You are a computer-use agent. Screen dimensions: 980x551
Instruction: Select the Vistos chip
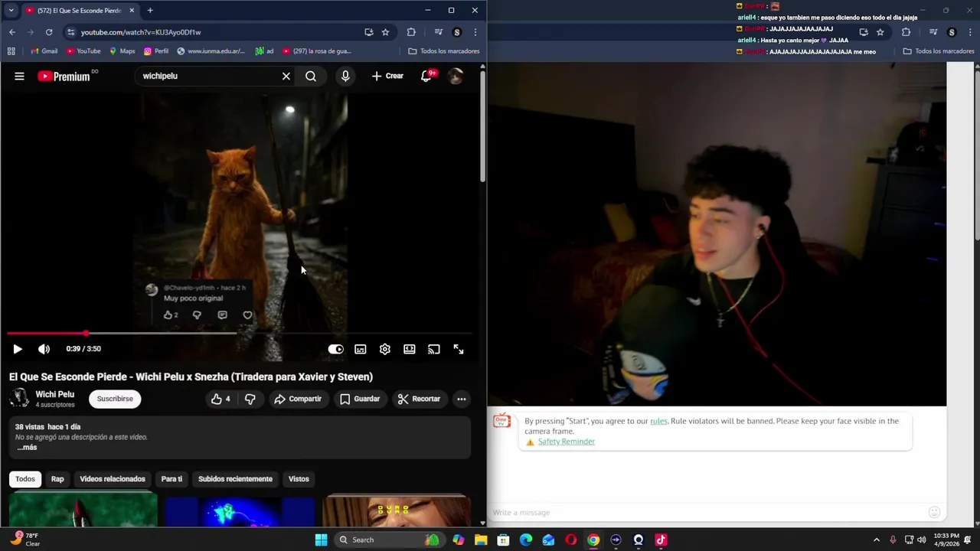[x=299, y=479]
